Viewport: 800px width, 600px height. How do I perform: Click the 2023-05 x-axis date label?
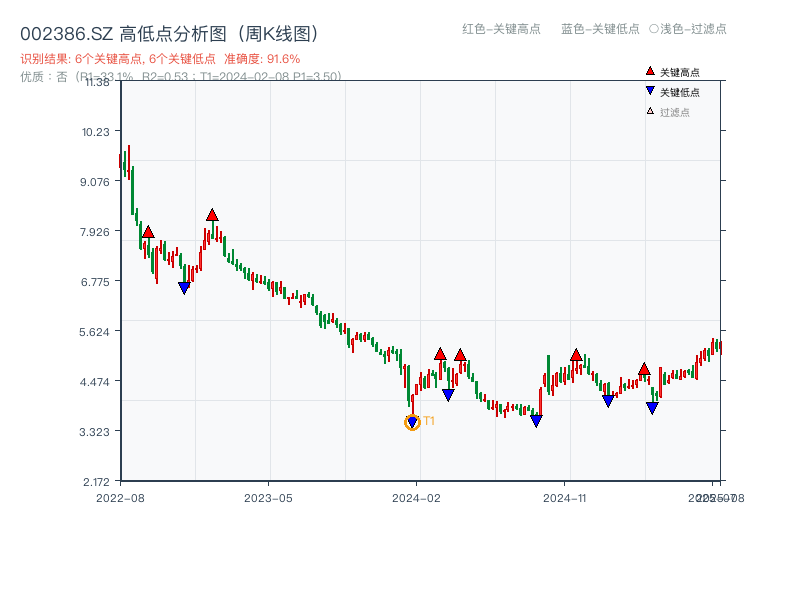click(x=268, y=497)
